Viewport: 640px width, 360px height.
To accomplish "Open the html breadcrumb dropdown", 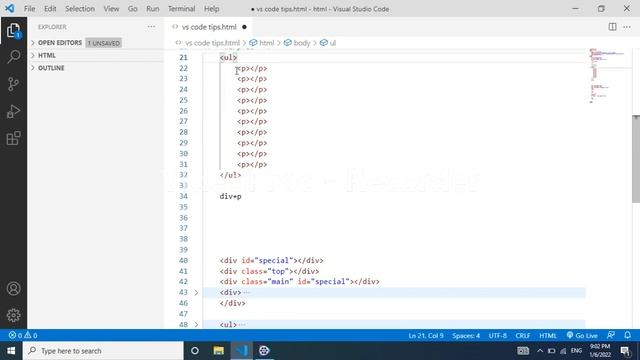I will click(x=262, y=43).
